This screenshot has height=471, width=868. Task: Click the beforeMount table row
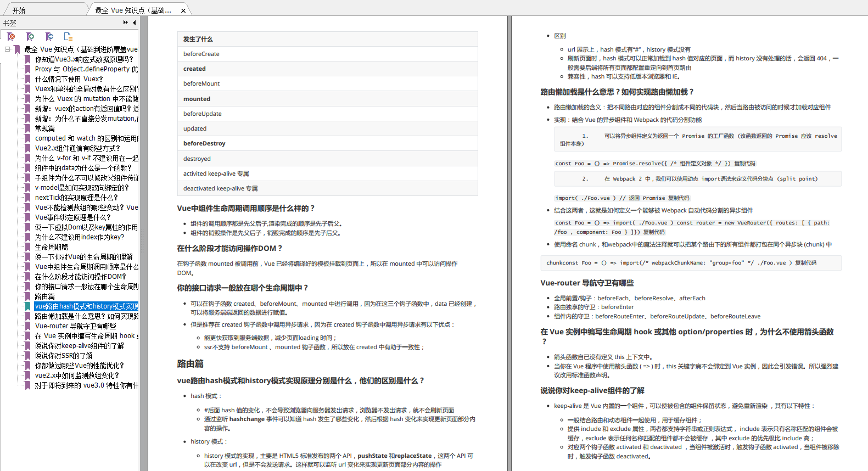pyautogui.click(x=327, y=83)
